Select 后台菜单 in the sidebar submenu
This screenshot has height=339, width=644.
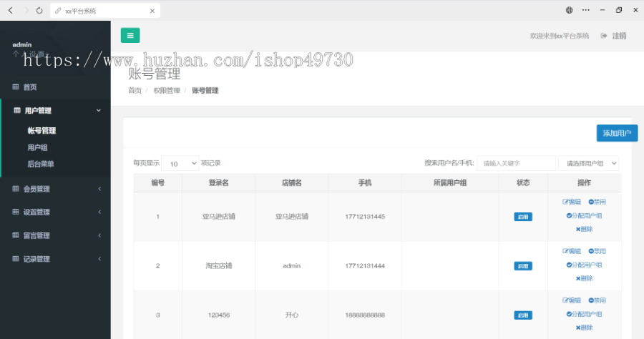41,164
